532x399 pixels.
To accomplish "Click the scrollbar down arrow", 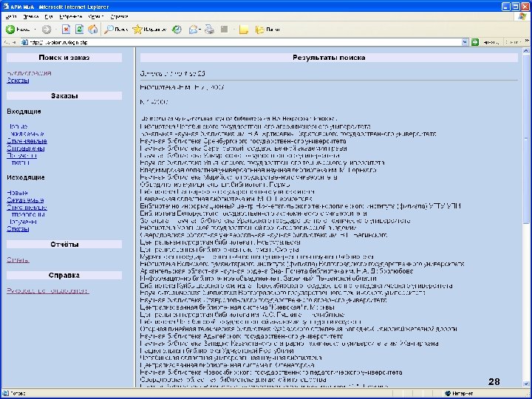I will [x=526, y=383].
